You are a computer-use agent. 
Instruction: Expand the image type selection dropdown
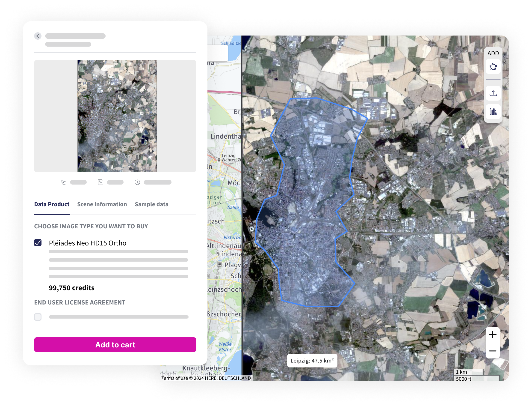click(115, 243)
